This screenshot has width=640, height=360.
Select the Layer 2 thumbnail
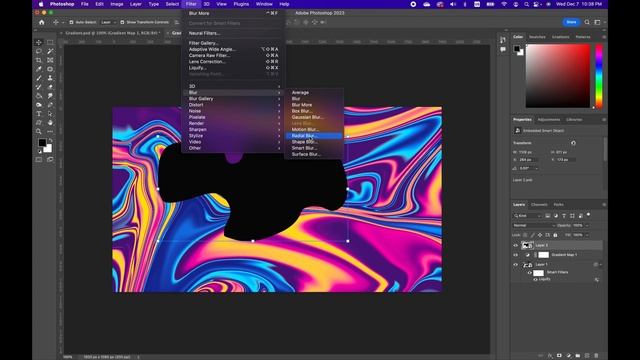pyautogui.click(x=527, y=246)
